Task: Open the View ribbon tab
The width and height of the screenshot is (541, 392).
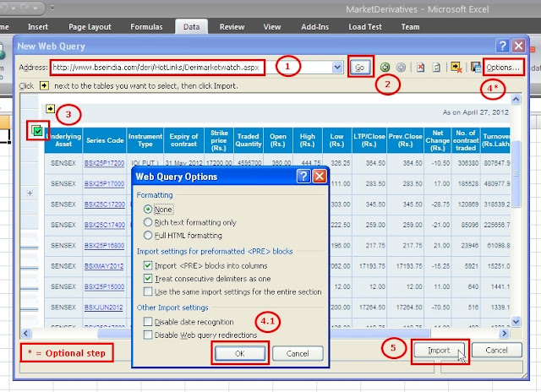Action: [272, 27]
